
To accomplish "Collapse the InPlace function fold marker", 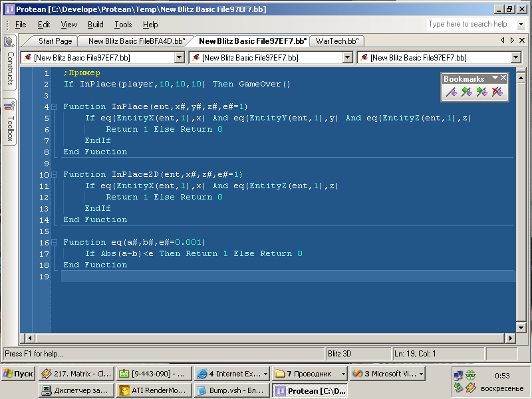I will coord(56,106).
